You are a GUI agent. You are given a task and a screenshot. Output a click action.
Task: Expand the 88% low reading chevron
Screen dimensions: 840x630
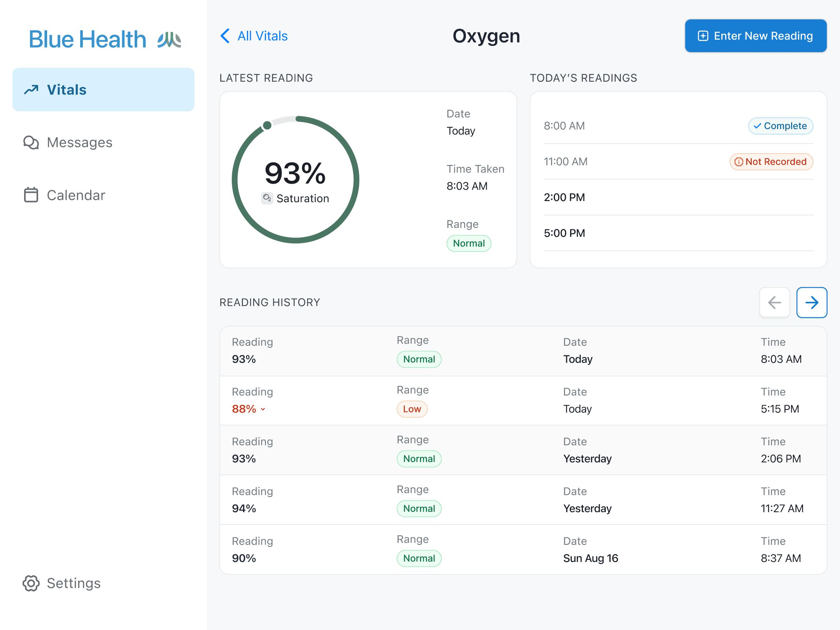(263, 409)
